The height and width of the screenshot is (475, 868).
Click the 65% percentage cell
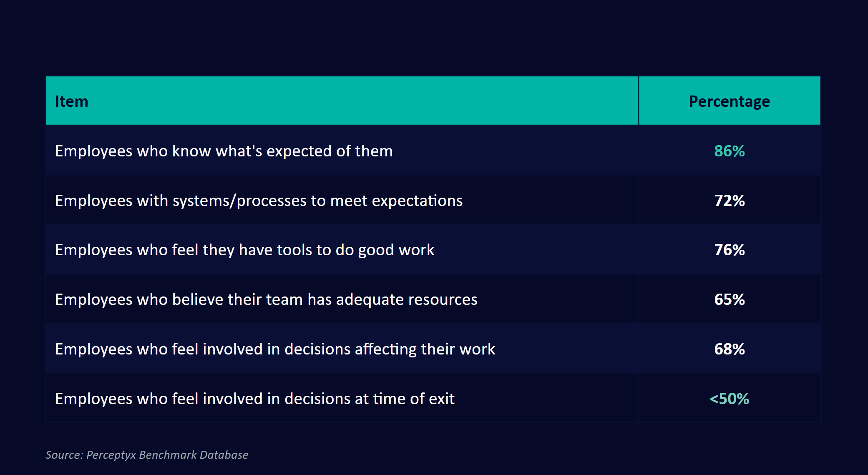[x=729, y=299]
